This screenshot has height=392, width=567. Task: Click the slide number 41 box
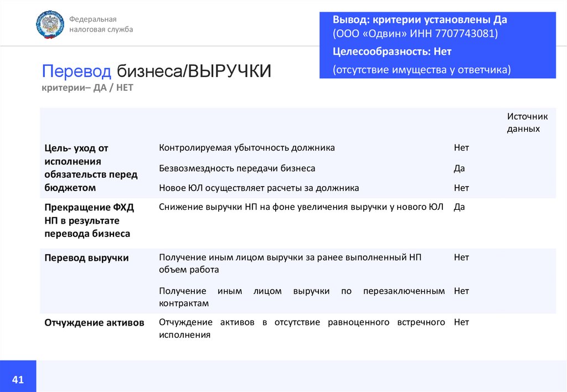(x=18, y=376)
